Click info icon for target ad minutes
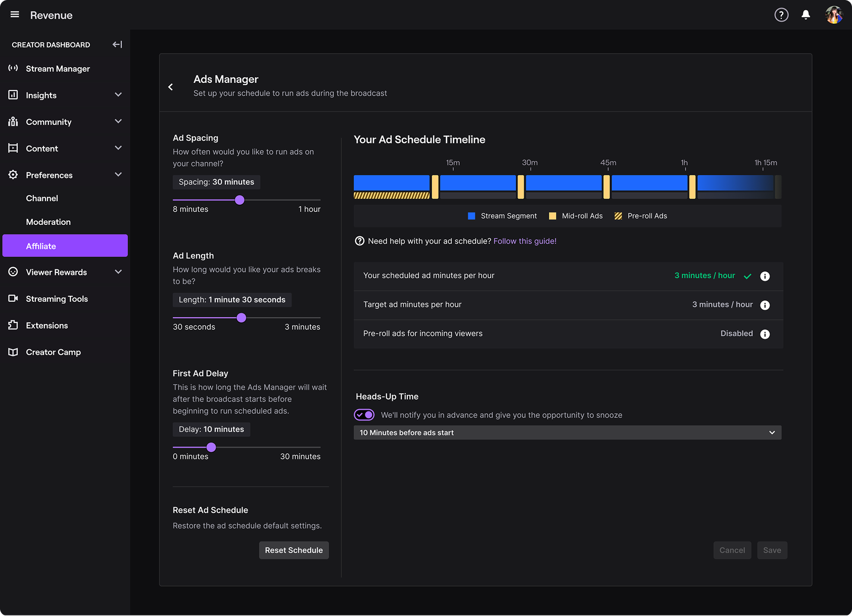Image resolution: width=852 pixels, height=616 pixels. pos(765,305)
